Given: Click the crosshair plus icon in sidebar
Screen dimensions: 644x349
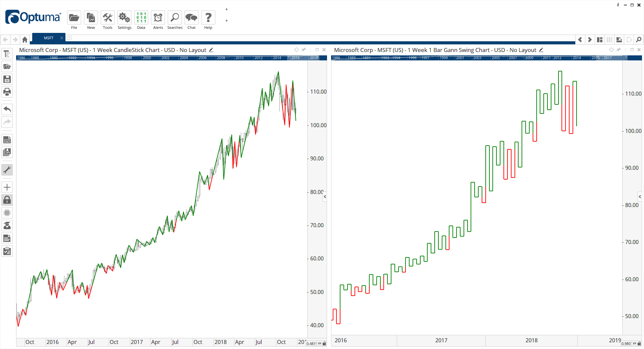Looking at the screenshot, I should pos(7,187).
